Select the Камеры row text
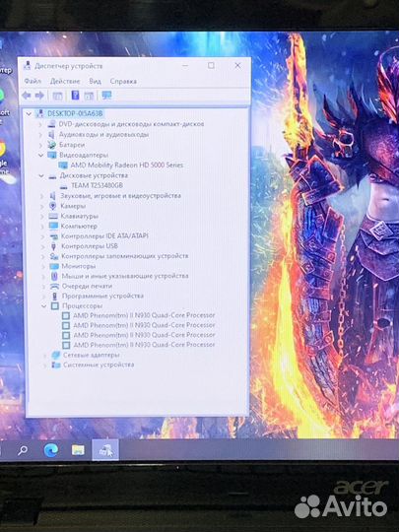399x532 pixels. click(73, 206)
